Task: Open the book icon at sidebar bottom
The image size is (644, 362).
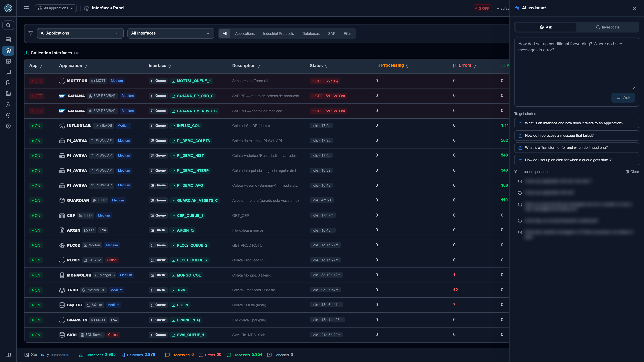Action: pos(8,355)
